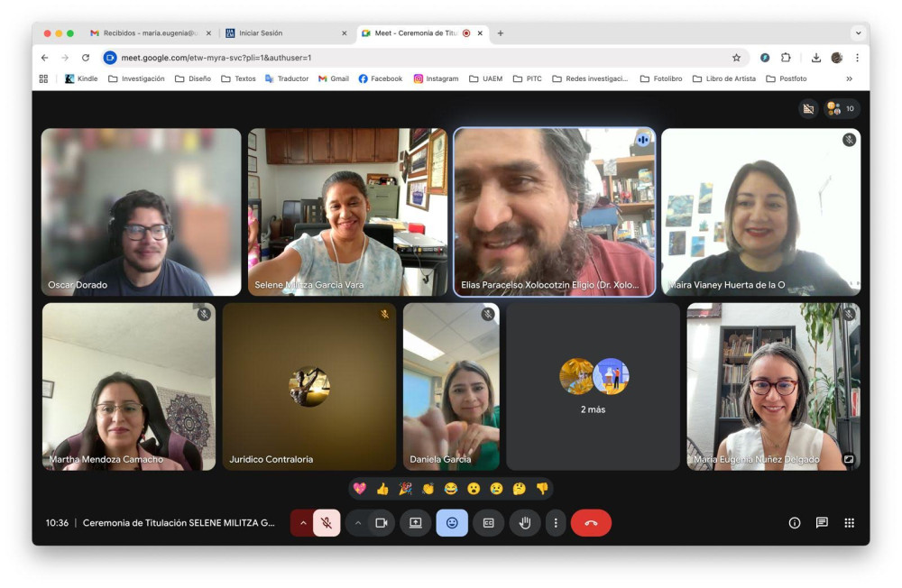
Task: Show meeting details info icon
Action: (795, 523)
